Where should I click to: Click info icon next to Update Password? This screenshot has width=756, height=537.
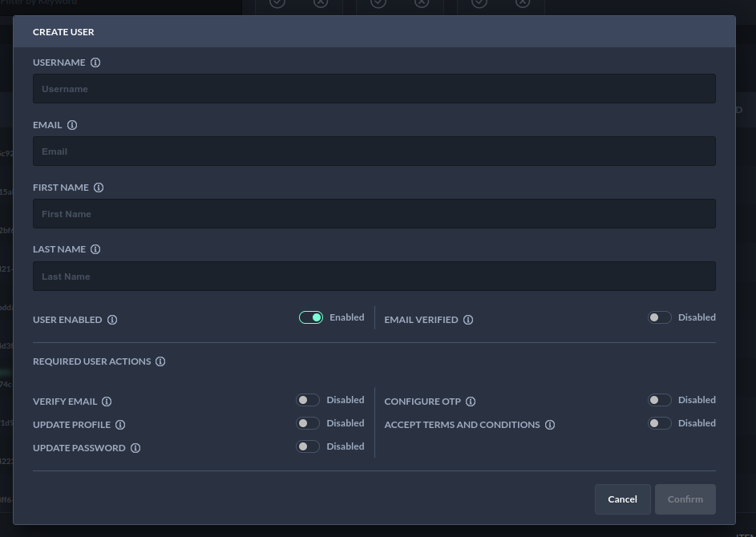(135, 448)
